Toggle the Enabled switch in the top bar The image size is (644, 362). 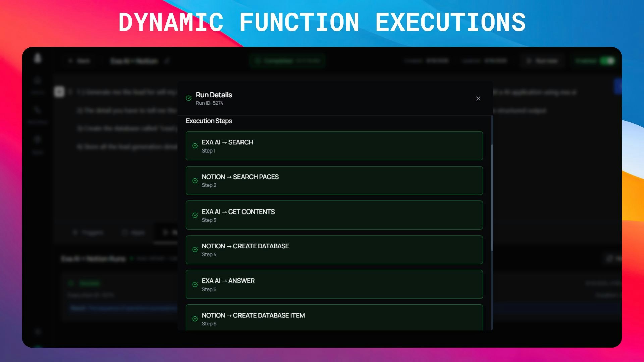pyautogui.click(x=607, y=61)
